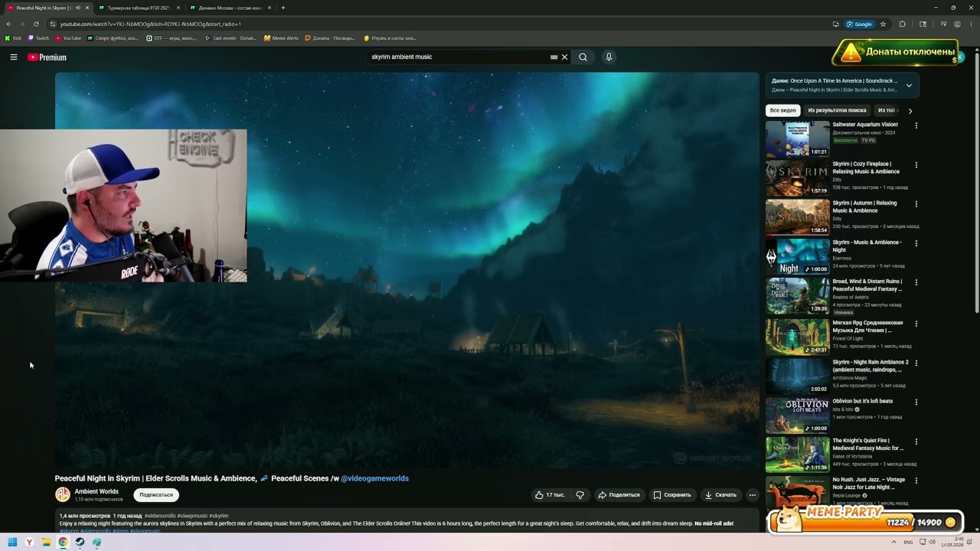
Task: Open the Skyrim Autumn Relaxing Music thumbnail
Action: pyautogui.click(x=798, y=217)
